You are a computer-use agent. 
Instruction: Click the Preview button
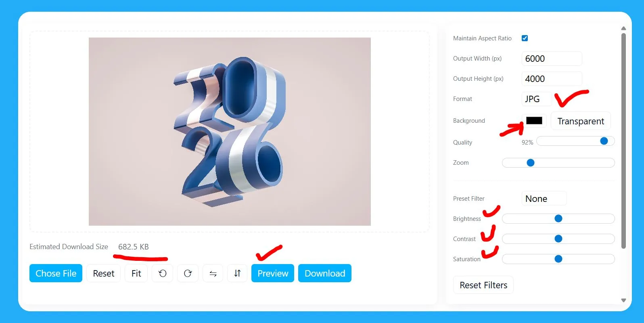point(273,273)
